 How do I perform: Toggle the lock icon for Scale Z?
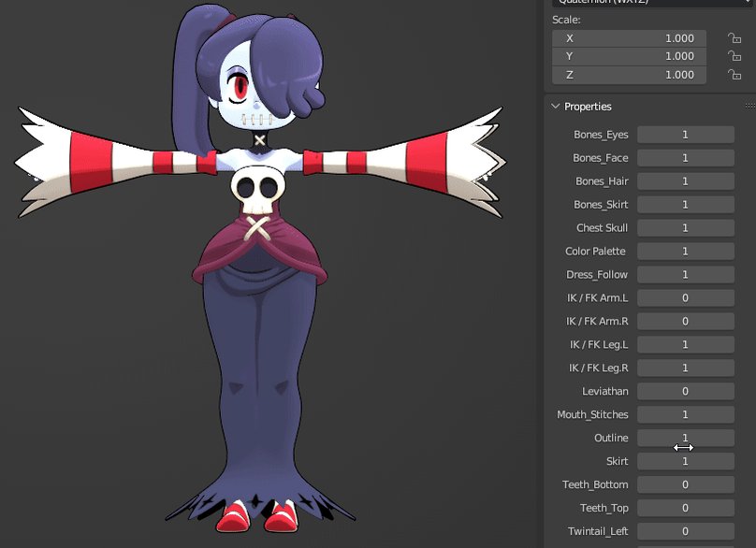(x=734, y=75)
